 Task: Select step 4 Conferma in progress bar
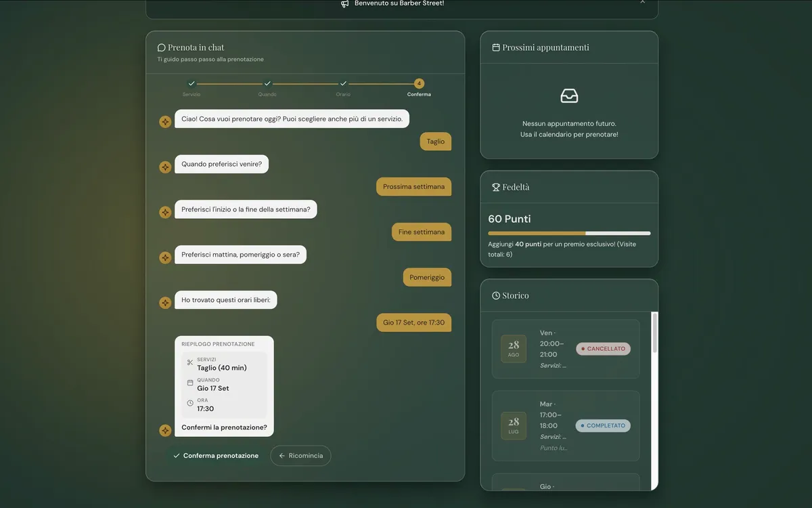click(419, 83)
